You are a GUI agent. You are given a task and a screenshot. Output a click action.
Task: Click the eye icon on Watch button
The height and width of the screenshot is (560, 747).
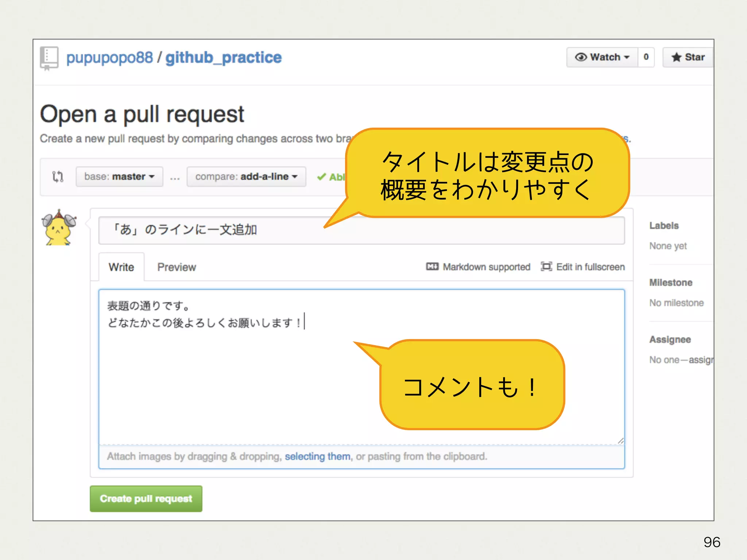581,57
